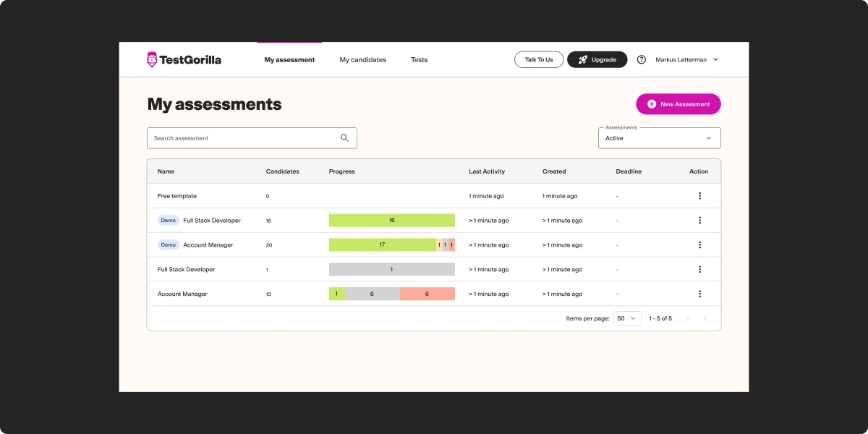Sort by Name column header
Screen dimensions: 868x434
tap(166, 171)
